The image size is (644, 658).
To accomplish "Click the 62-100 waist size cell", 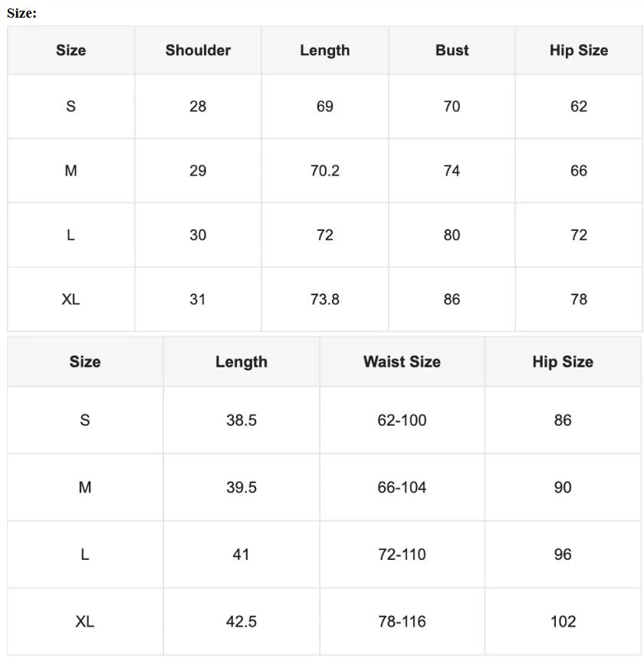I will pos(402,420).
